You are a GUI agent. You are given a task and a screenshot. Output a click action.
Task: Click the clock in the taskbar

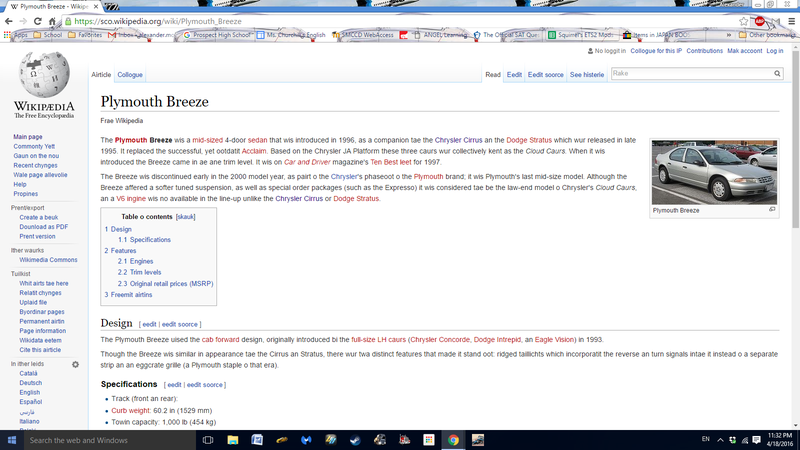tap(780, 440)
